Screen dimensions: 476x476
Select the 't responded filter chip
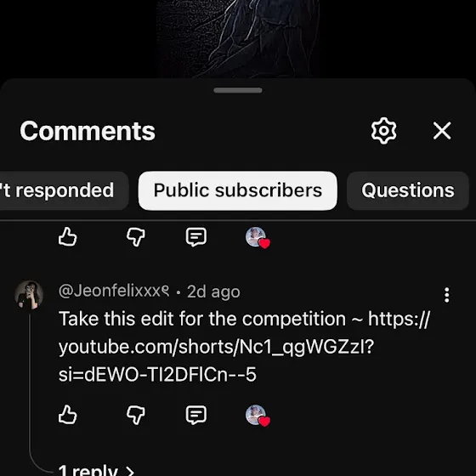[60, 190]
